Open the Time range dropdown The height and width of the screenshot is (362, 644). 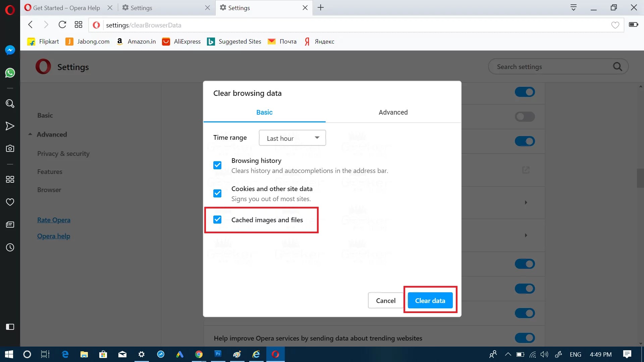click(x=292, y=138)
